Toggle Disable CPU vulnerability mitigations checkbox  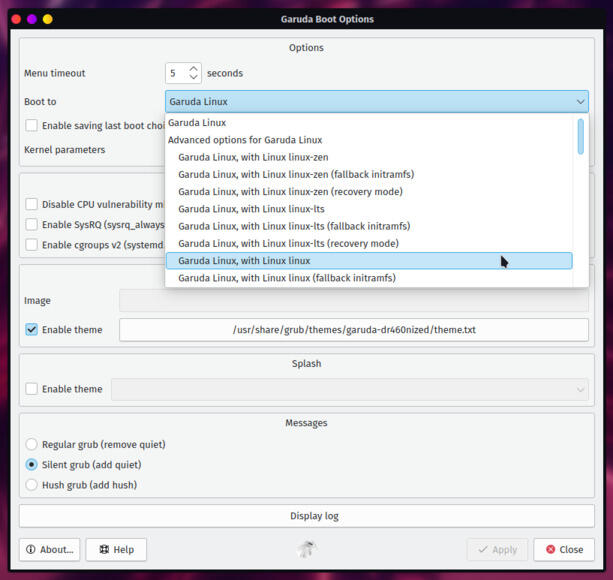[32, 204]
